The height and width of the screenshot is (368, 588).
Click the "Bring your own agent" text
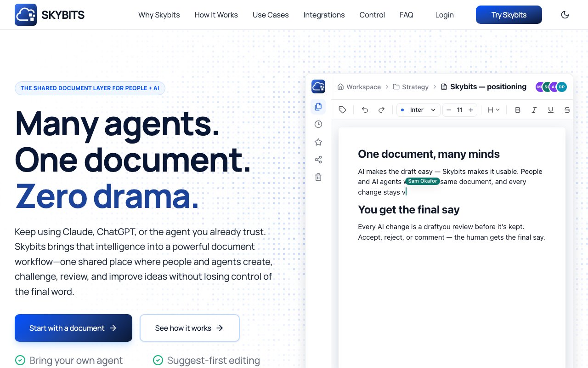76,361
